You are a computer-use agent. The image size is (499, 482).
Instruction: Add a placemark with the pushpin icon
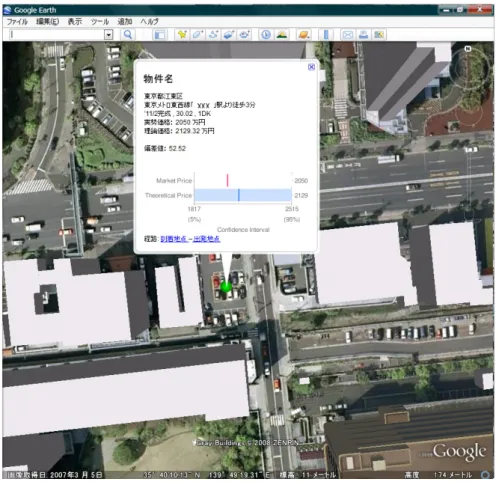(182, 35)
